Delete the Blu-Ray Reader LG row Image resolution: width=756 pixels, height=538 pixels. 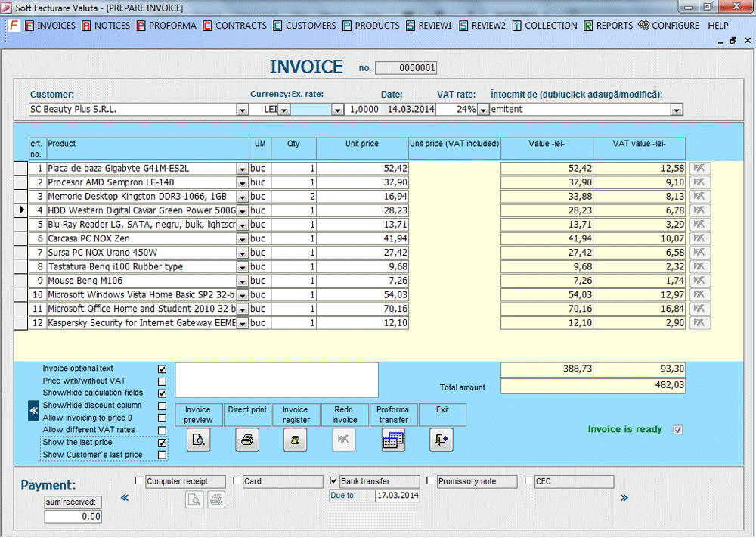click(700, 225)
